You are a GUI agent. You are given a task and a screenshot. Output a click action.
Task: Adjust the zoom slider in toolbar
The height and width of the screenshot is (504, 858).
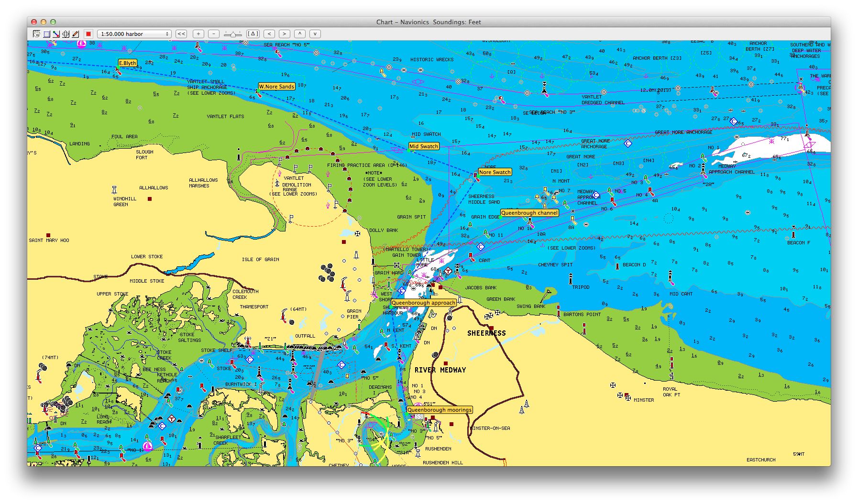pos(233,34)
